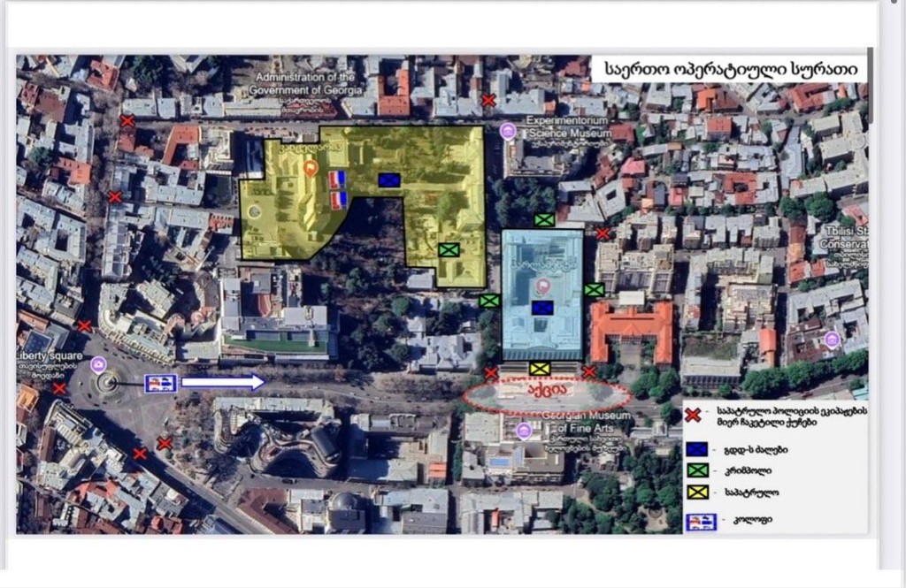Click the convoy vehicle icon beside Liberty square
The image size is (906, 588).
pos(161,382)
